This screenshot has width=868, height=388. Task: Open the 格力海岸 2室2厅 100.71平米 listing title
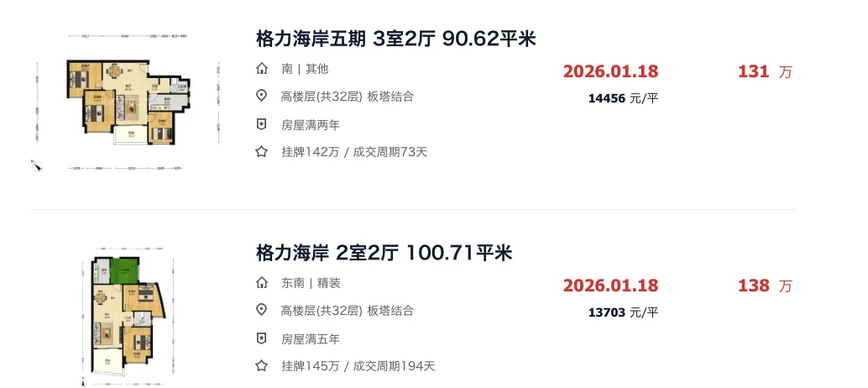(x=384, y=253)
